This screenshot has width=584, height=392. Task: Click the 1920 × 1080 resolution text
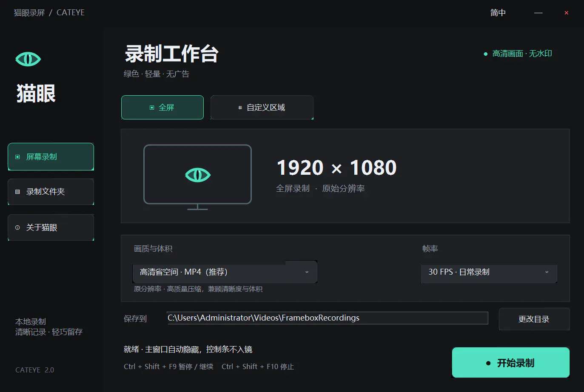tap(337, 168)
